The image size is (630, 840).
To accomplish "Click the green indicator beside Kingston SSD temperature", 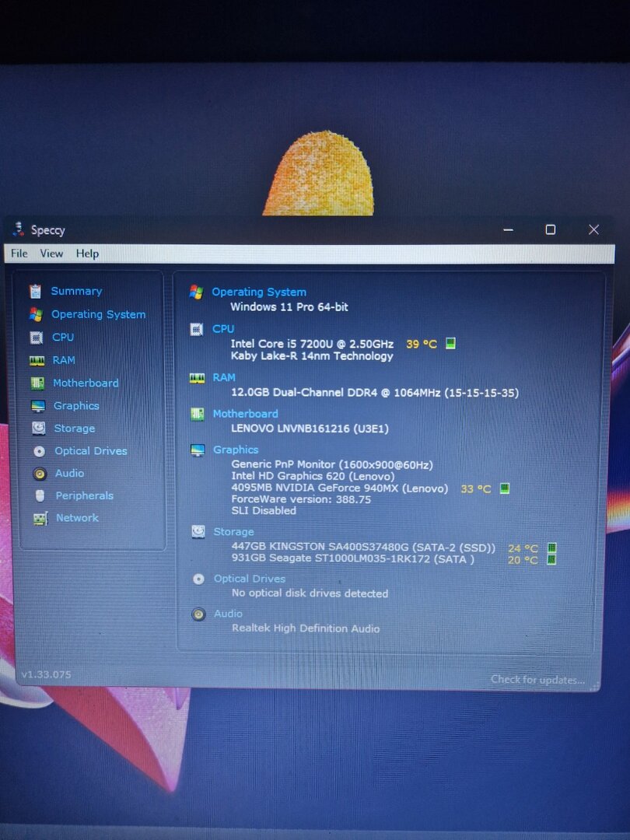I will (x=551, y=548).
